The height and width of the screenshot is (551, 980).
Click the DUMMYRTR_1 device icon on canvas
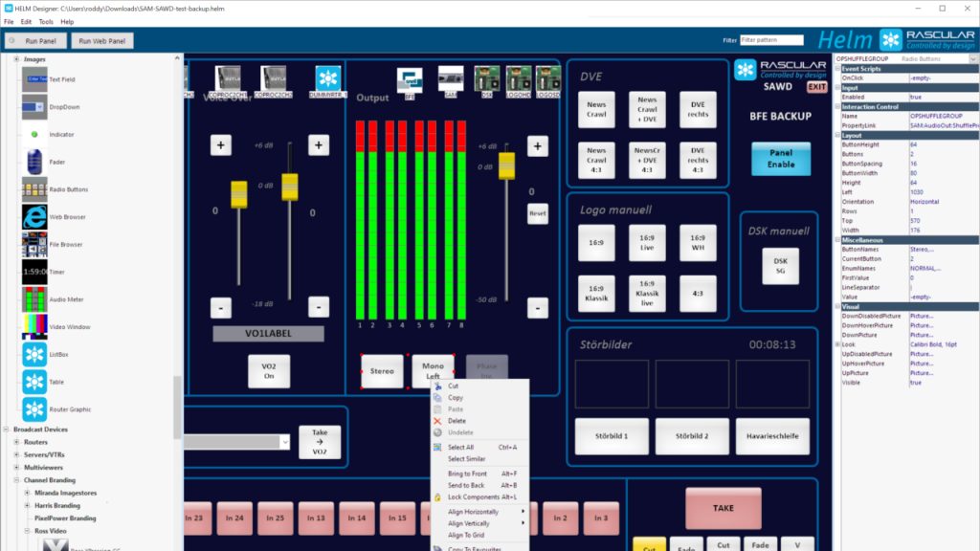pos(328,80)
